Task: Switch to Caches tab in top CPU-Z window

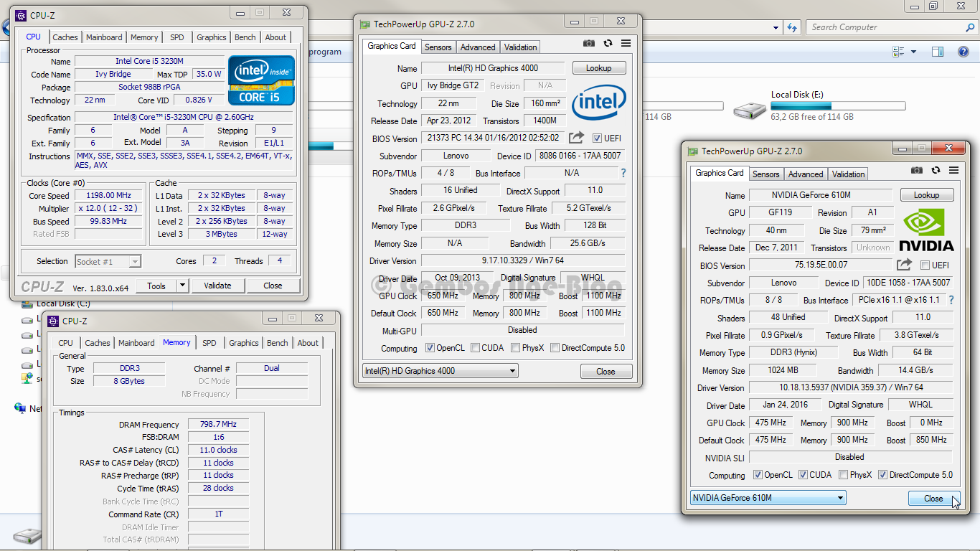Action: (x=65, y=37)
